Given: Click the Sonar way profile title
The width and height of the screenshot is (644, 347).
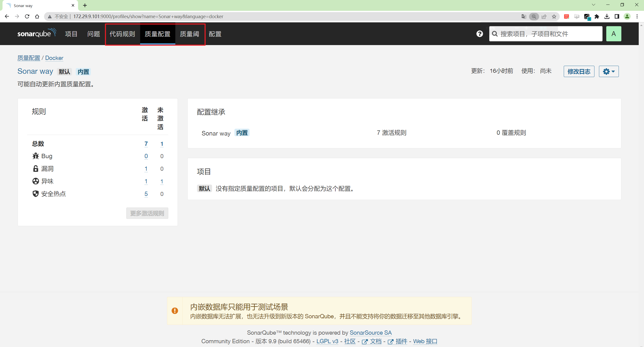Looking at the screenshot, I should (35, 71).
